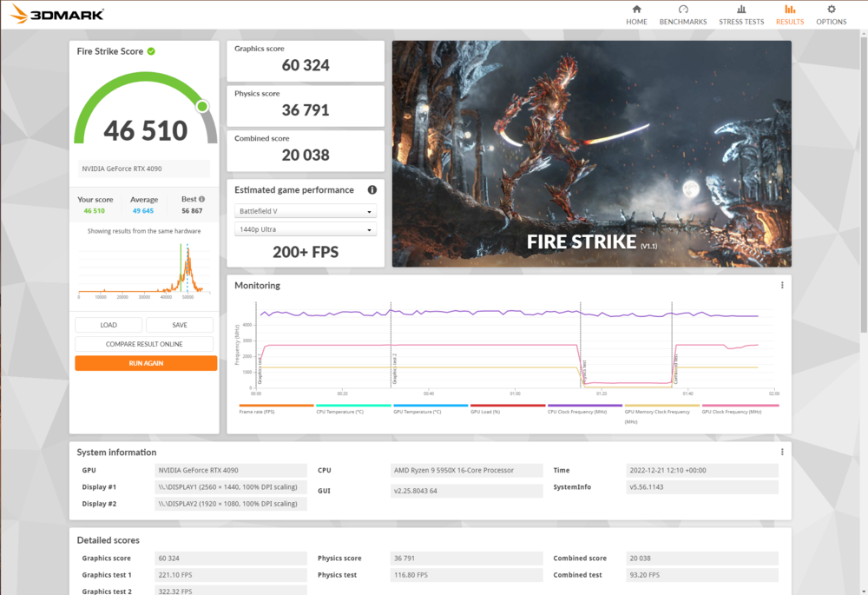Open the Home tab
Screen dimensions: 868x595
point(636,15)
